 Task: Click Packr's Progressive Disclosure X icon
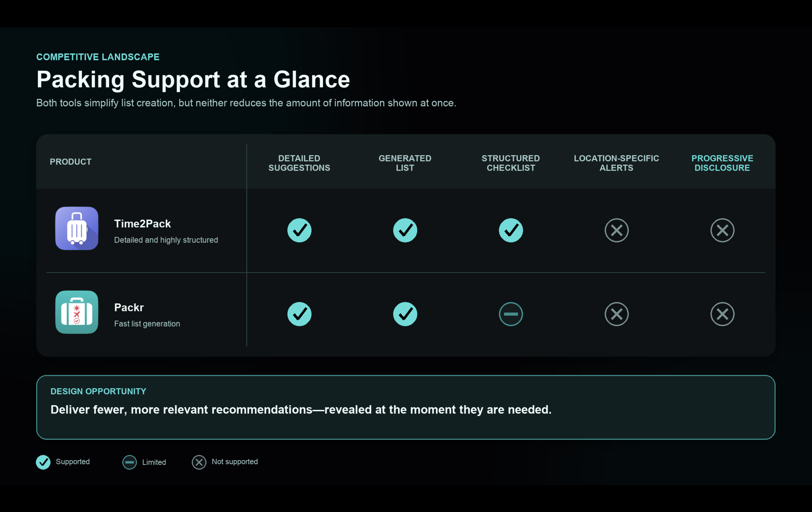[722, 314]
